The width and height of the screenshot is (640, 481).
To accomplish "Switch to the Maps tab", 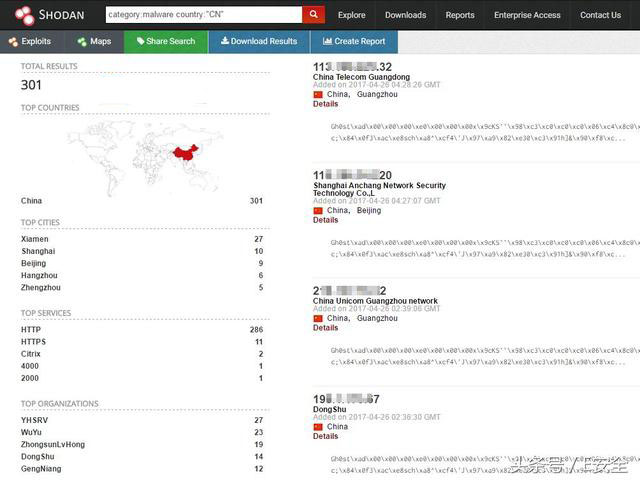I will coord(94,42).
